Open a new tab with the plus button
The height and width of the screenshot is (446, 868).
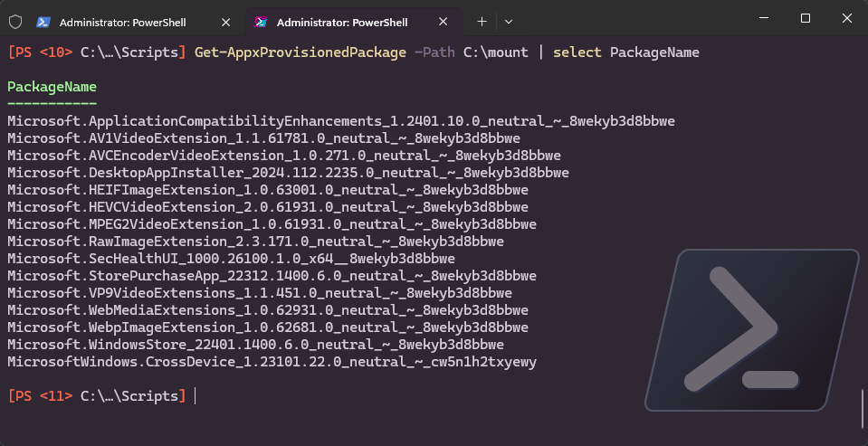(x=482, y=22)
